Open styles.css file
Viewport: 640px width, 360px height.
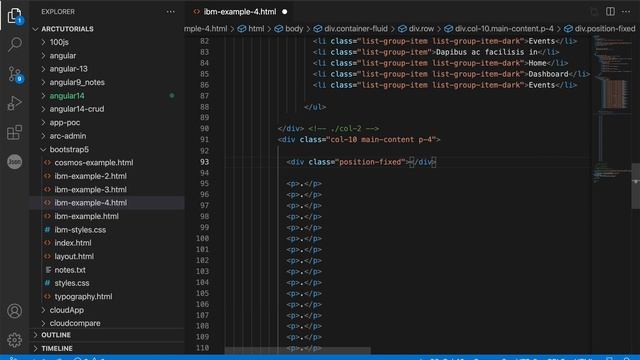coord(72,283)
